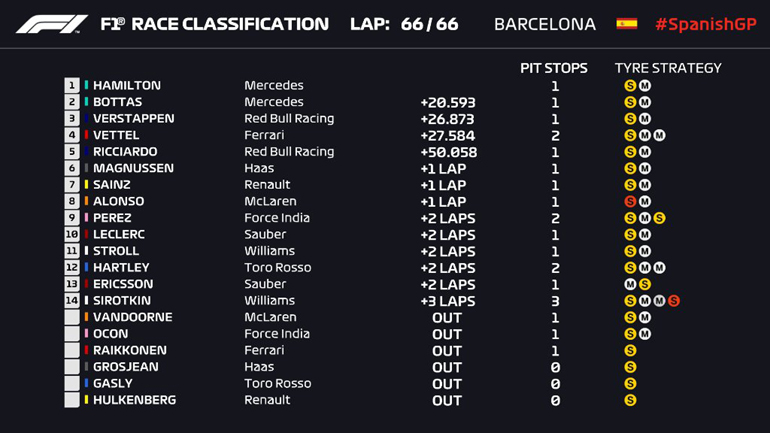Click the BARCELONA location label
This screenshot has width=770, height=433.
click(544, 24)
